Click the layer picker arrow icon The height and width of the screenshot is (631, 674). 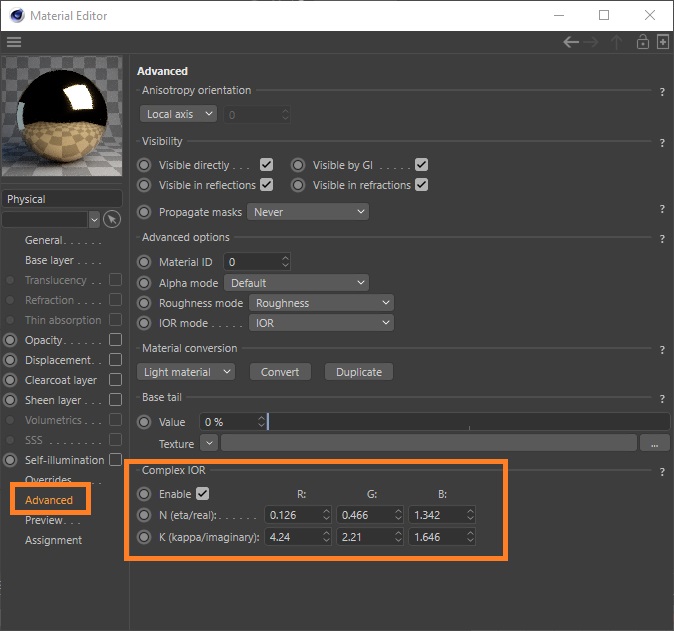[x=112, y=219]
